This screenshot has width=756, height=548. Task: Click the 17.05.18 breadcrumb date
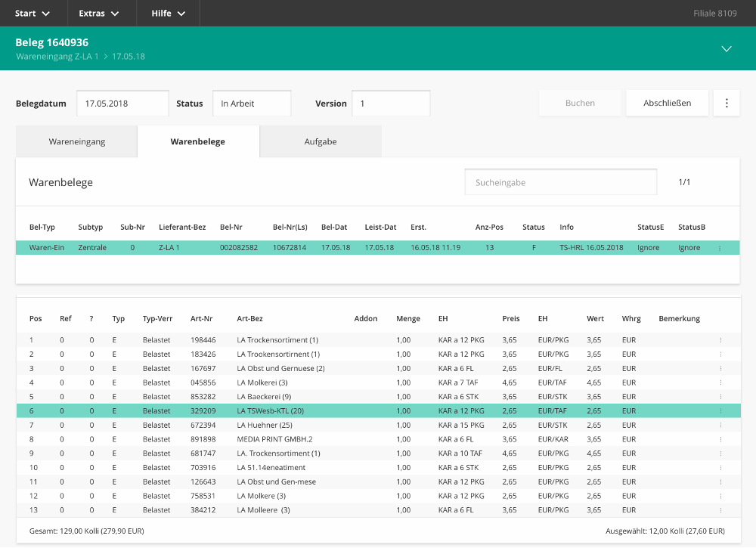[129, 57]
